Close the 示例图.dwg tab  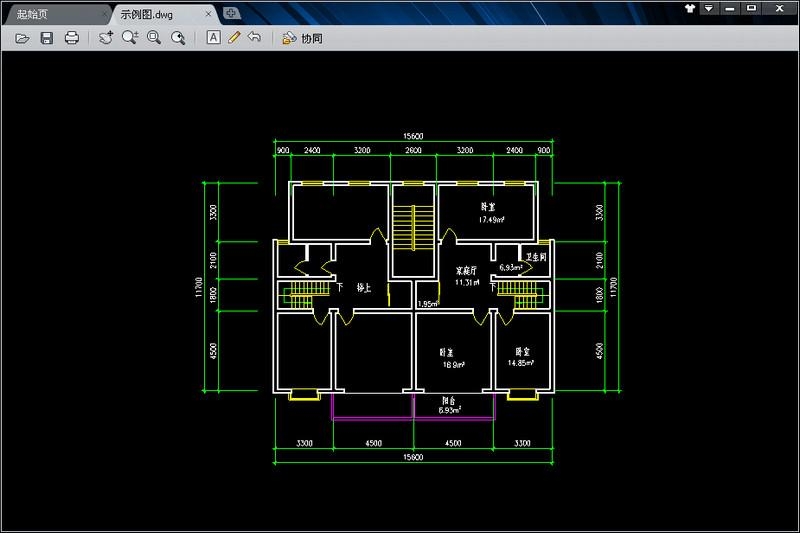tap(209, 15)
